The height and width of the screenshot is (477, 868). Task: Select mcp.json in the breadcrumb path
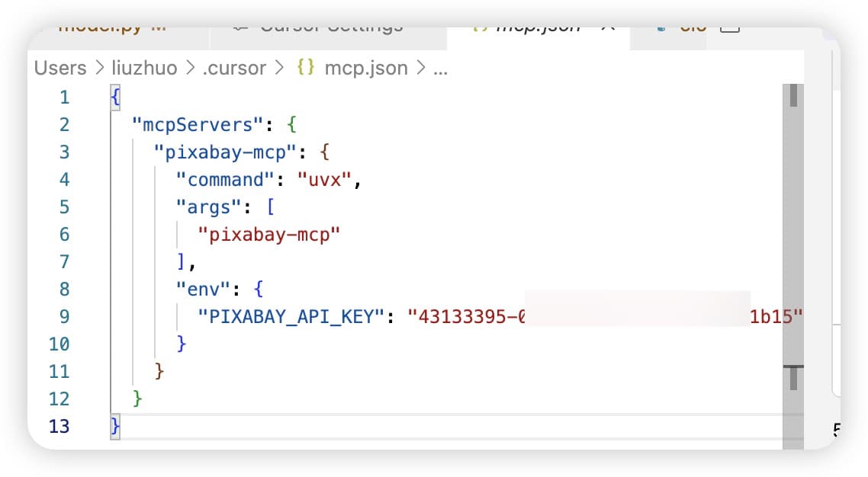click(x=366, y=68)
